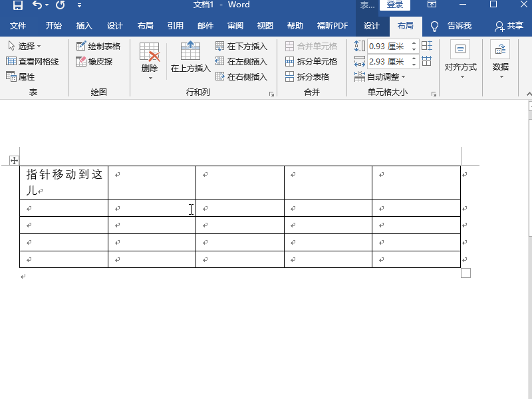Switch to the 审阅 tab
The height and width of the screenshot is (399, 532).
click(x=235, y=26)
